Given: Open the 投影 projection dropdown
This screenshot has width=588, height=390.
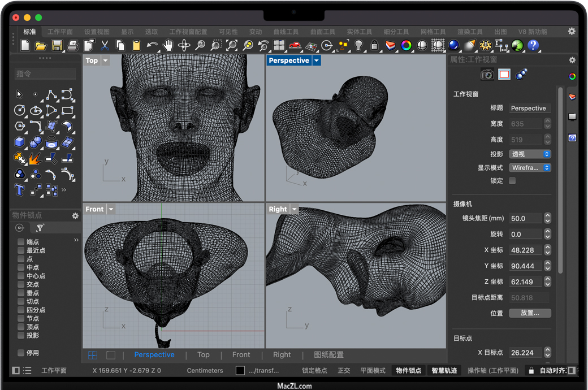Looking at the screenshot, I should 530,154.
